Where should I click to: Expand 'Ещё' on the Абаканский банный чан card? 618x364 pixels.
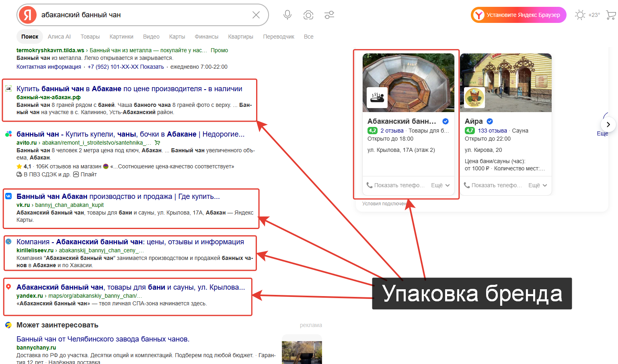click(440, 185)
